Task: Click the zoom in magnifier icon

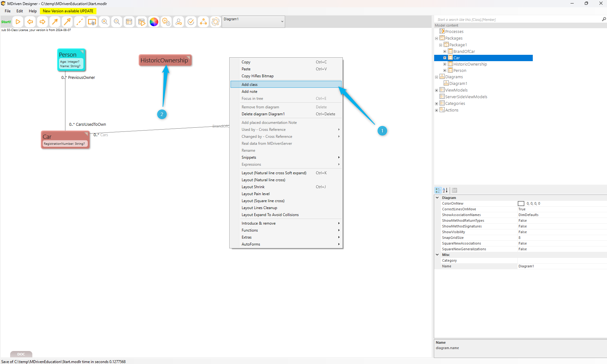Action: pyautogui.click(x=104, y=22)
